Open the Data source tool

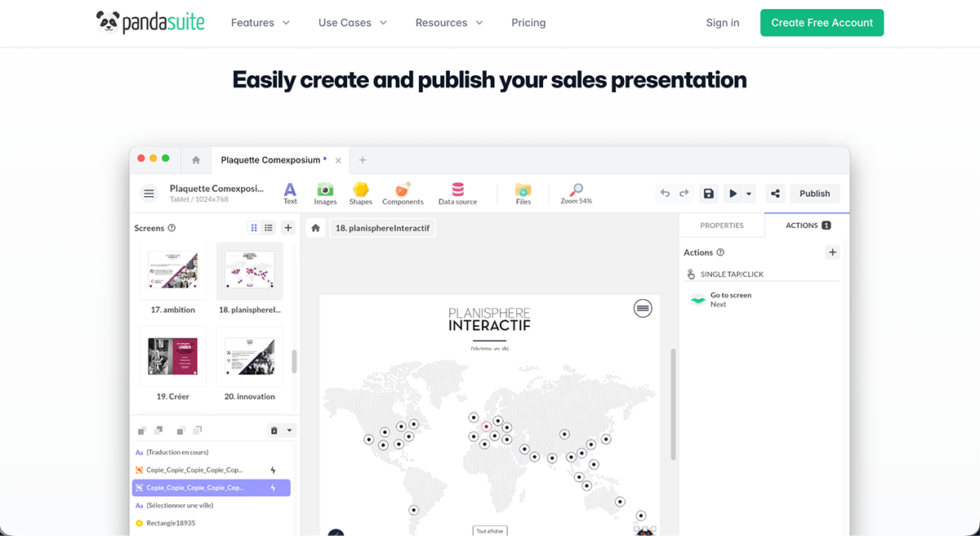(x=457, y=194)
